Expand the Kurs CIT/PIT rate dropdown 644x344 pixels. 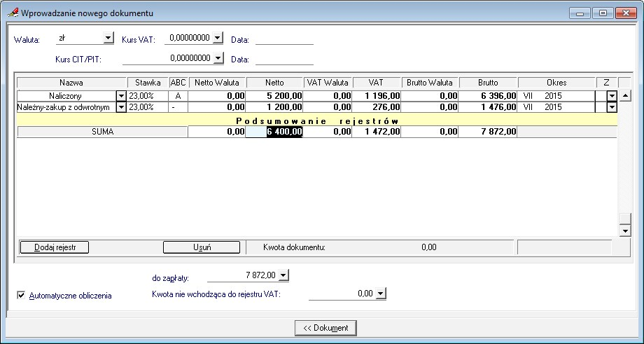(218, 59)
